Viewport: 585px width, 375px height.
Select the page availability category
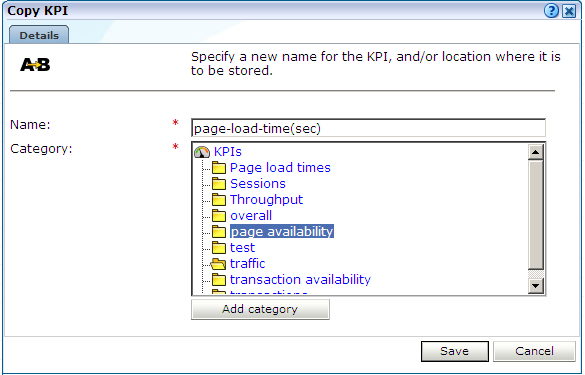click(282, 232)
